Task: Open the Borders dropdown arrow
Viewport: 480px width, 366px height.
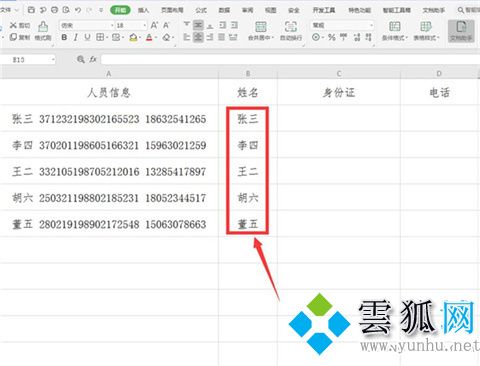Action: click(x=107, y=38)
